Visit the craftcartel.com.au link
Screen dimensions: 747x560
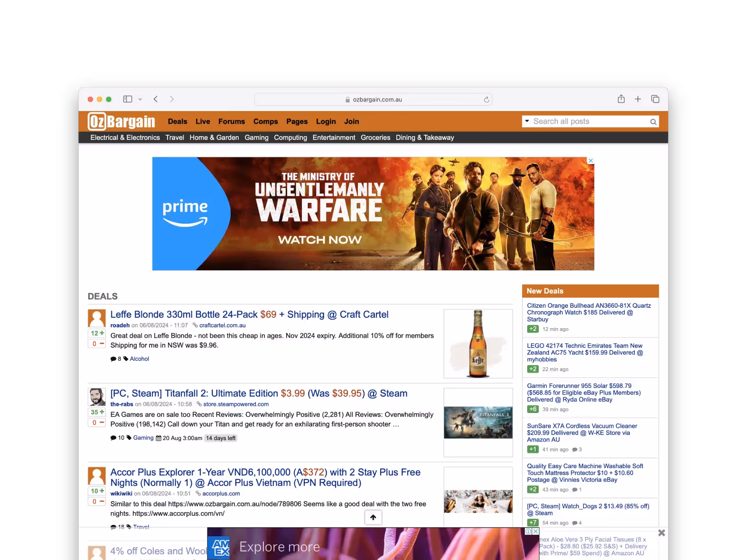[223, 325]
